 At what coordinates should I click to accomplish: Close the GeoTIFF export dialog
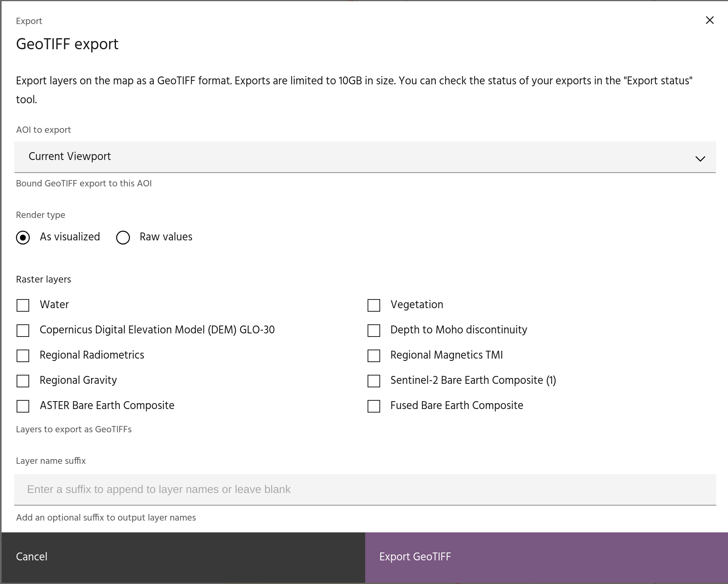click(x=709, y=20)
